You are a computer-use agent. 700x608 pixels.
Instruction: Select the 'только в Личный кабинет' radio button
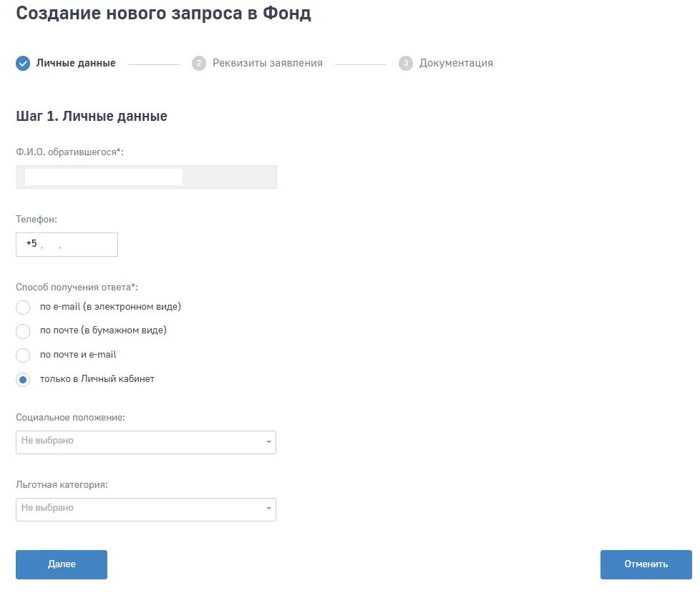23,380
